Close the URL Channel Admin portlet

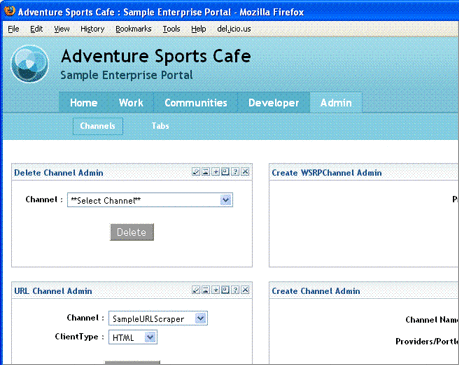tap(245, 290)
